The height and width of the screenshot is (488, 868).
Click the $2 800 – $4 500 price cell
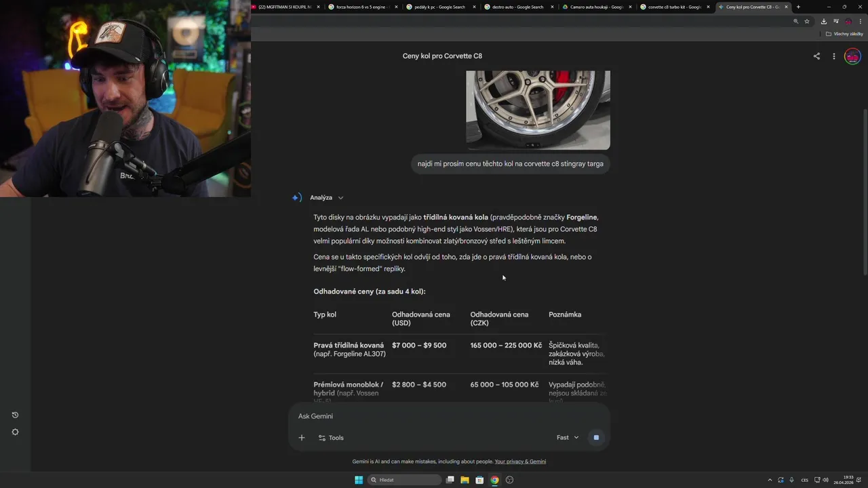pos(419,385)
